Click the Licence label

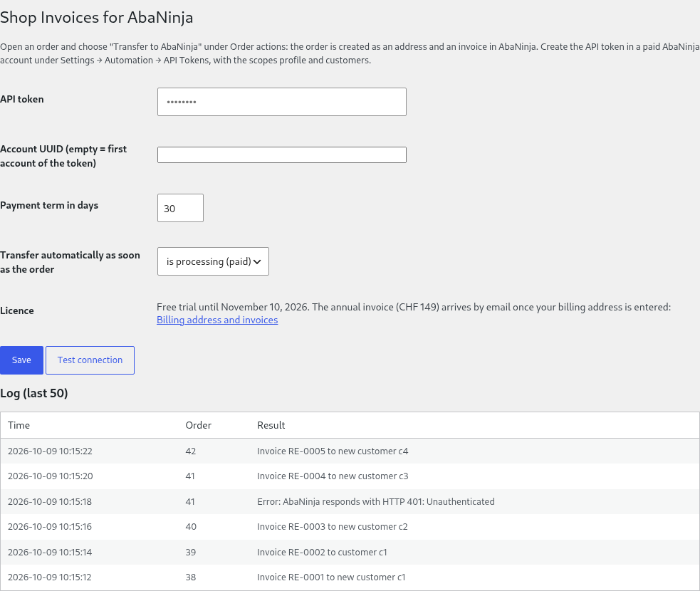coord(17,310)
